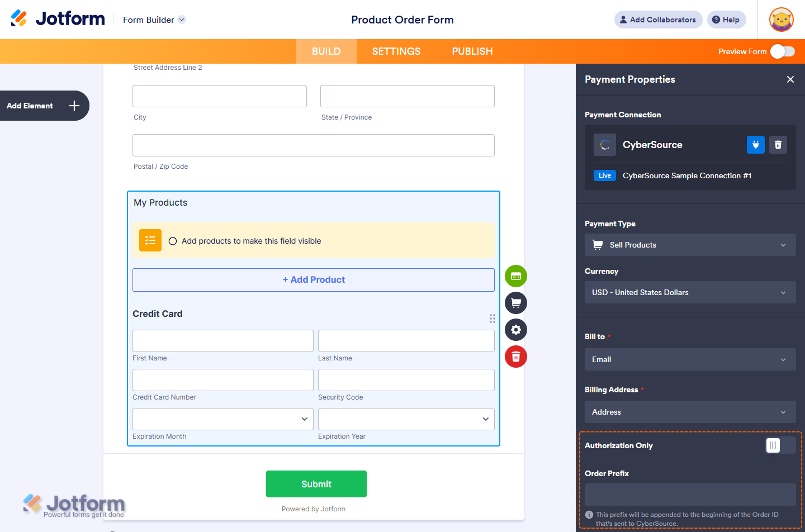Click the Add Product button
Screen dimensions: 805x532
[313, 279]
